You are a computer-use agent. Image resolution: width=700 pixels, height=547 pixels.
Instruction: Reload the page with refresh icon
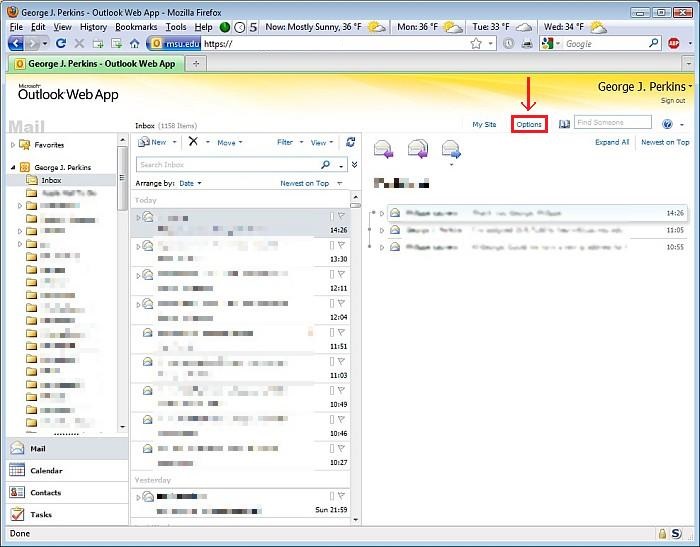pos(61,43)
